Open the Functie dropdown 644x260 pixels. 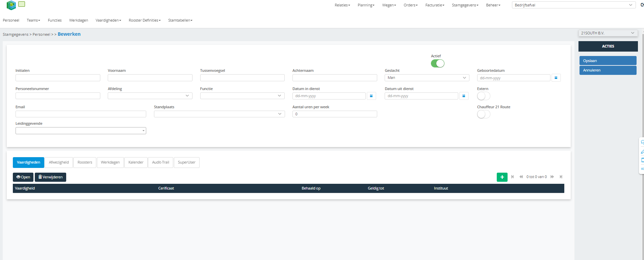point(242,96)
